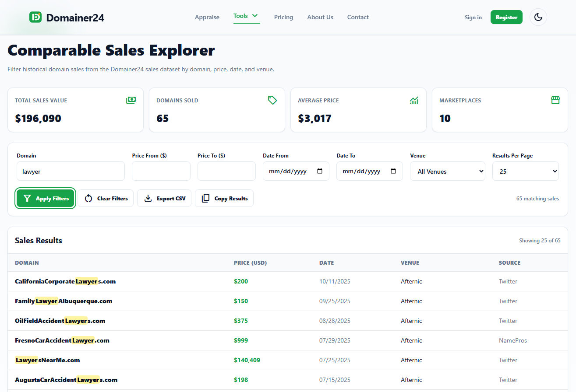
Task: Open the Date To calendar picker icon
Action: point(393,171)
